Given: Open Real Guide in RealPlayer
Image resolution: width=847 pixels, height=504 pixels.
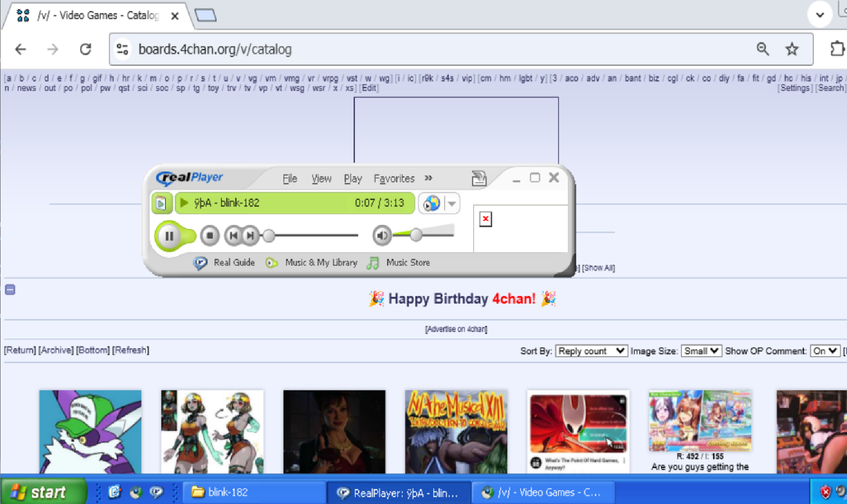Looking at the screenshot, I should (x=224, y=263).
